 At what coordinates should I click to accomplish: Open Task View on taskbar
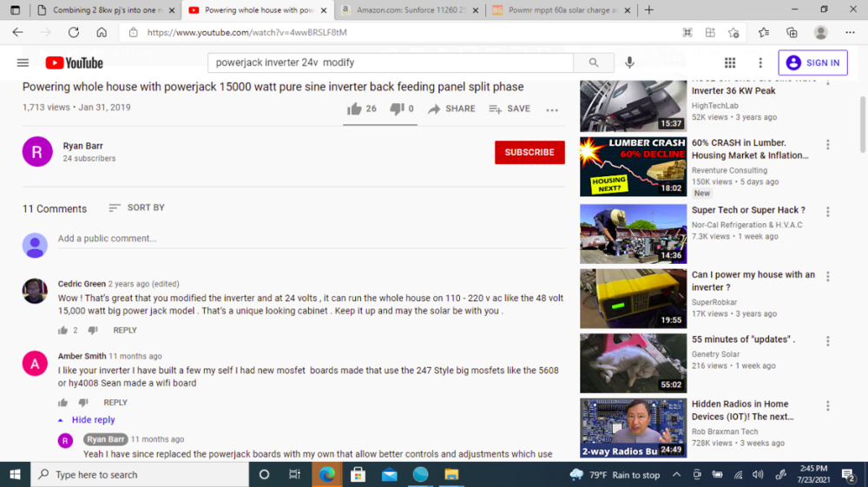click(x=294, y=475)
